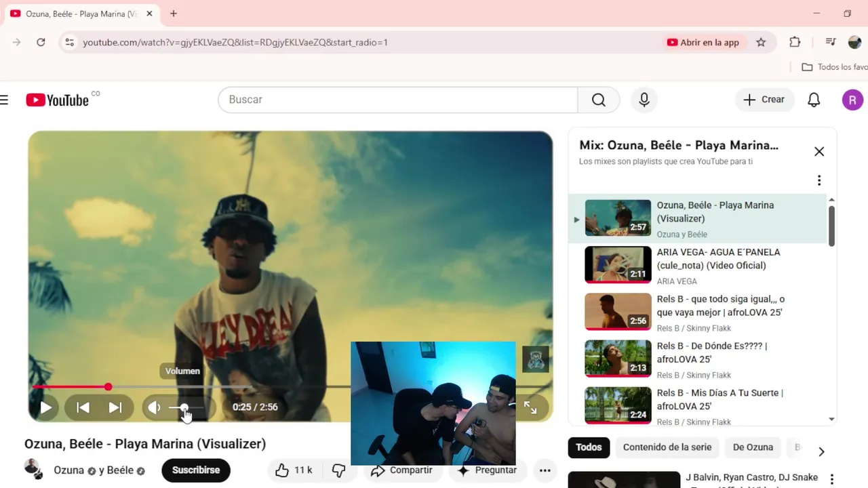The image size is (868, 488).
Task: Open notifications bell
Action: tap(814, 100)
